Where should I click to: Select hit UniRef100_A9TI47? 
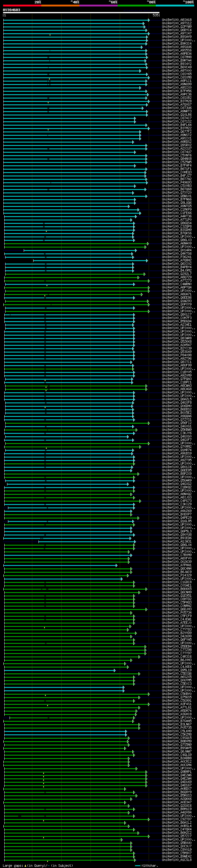coord(177,33)
